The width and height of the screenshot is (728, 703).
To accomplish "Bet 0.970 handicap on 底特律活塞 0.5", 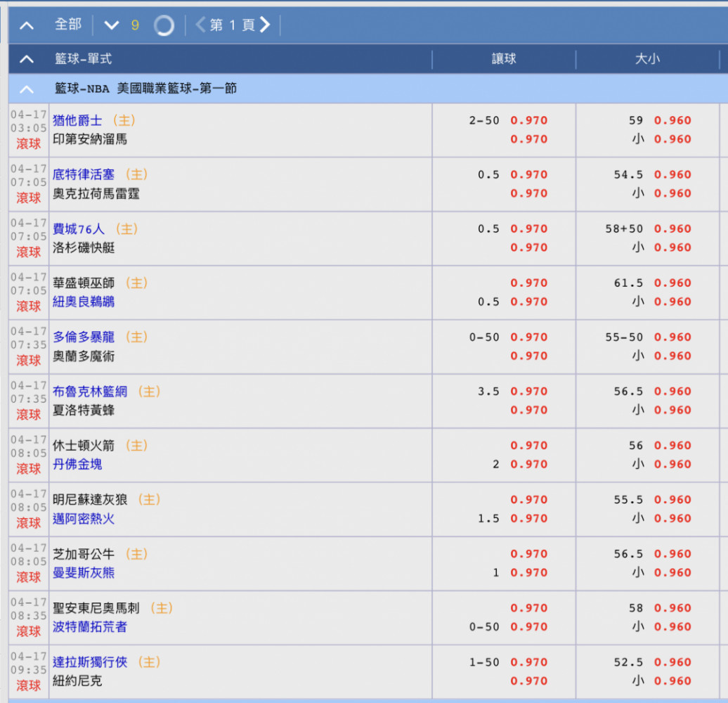I will [529, 174].
